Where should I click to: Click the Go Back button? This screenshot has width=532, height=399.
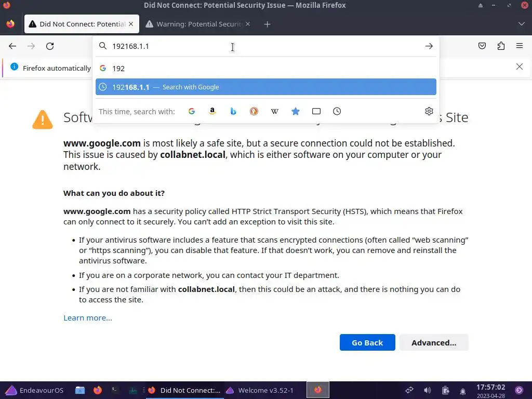tap(367, 342)
